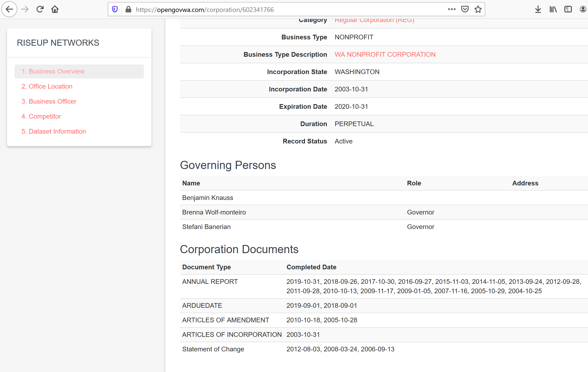Click Statement of Change dates cell
This screenshot has width=588, height=372.
(x=340, y=349)
